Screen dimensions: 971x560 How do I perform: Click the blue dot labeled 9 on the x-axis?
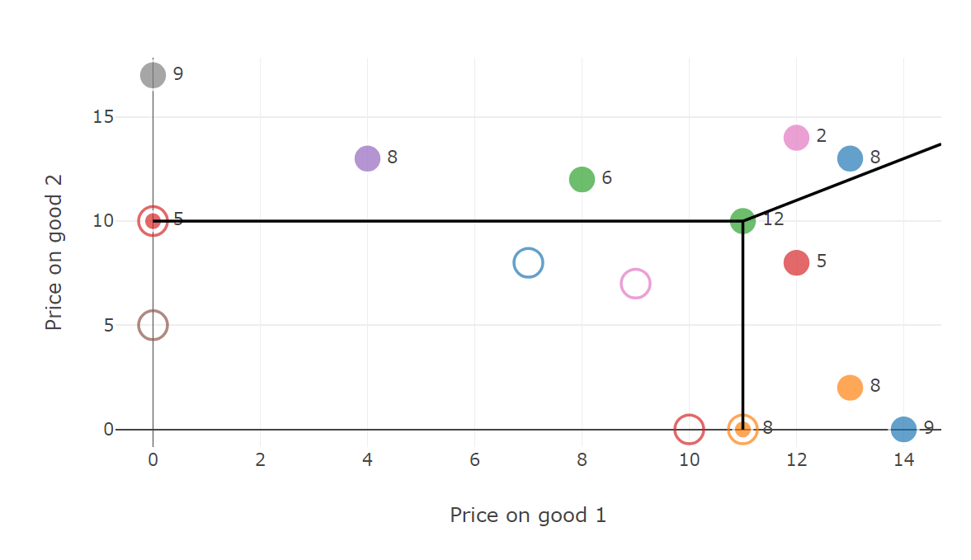click(903, 429)
